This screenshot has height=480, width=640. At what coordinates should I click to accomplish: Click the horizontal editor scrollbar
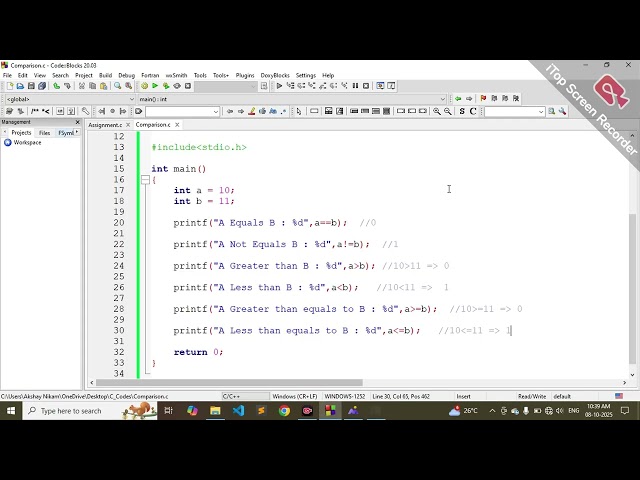tap(229, 382)
